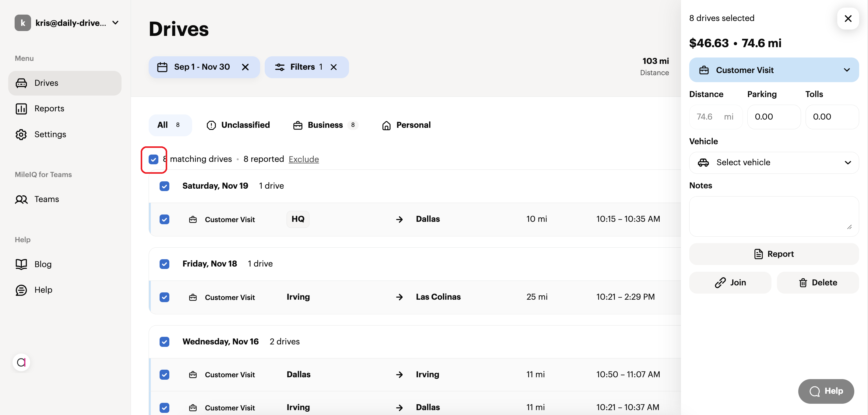This screenshot has height=415, width=868.
Task: Click the HQ location tag
Action: 298,219
